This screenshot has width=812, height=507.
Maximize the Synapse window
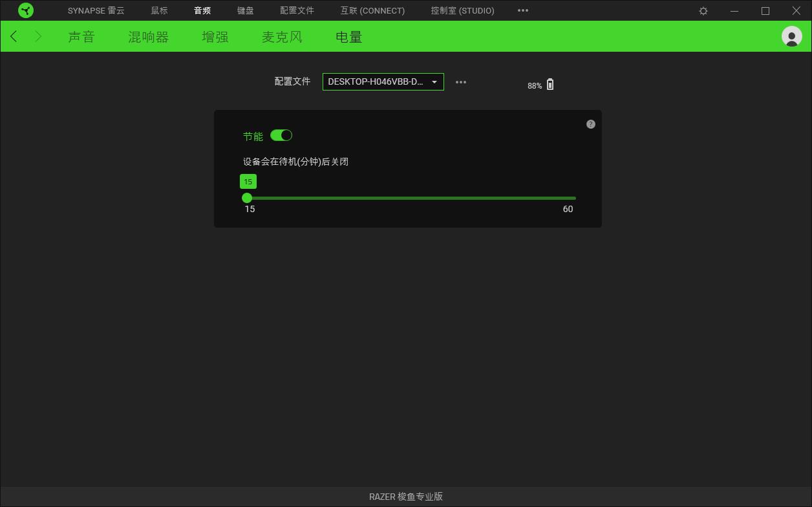(765, 11)
